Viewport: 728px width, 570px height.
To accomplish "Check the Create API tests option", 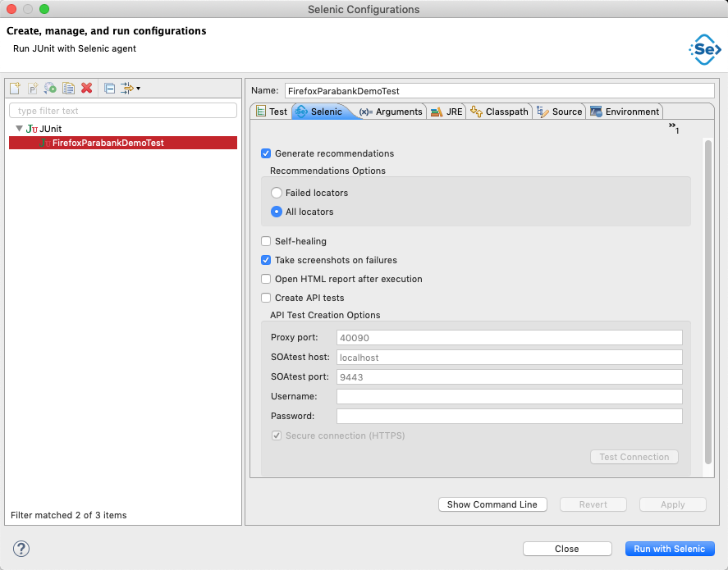I will pyautogui.click(x=266, y=298).
